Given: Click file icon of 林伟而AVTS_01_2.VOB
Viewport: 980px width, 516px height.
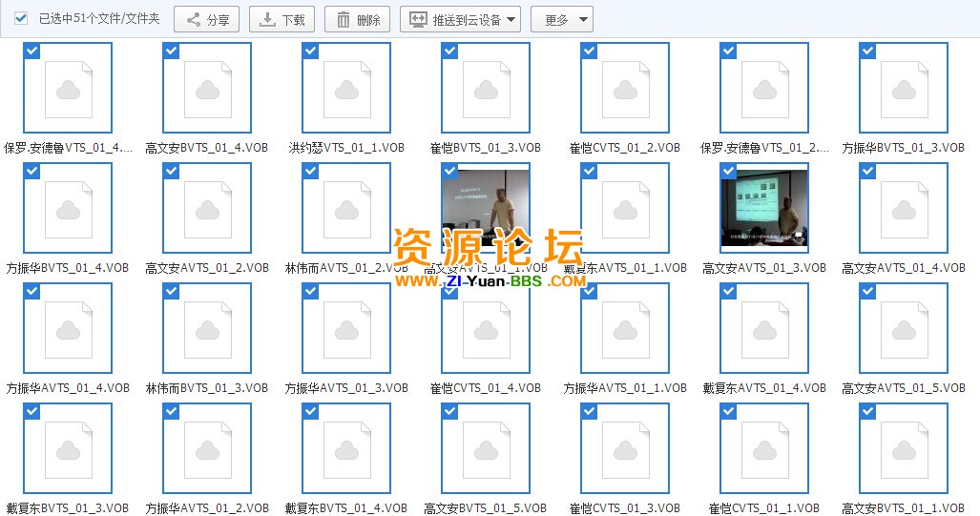Looking at the screenshot, I should (x=346, y=208).
